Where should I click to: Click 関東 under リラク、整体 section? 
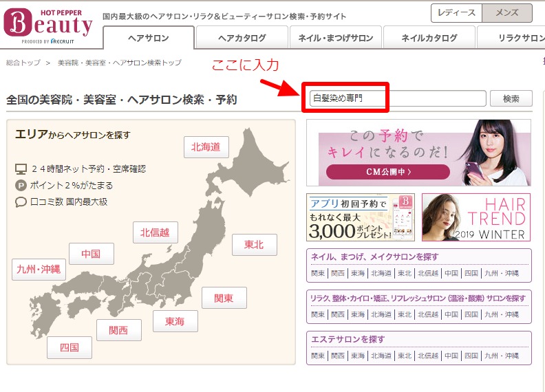coord(318,314)
